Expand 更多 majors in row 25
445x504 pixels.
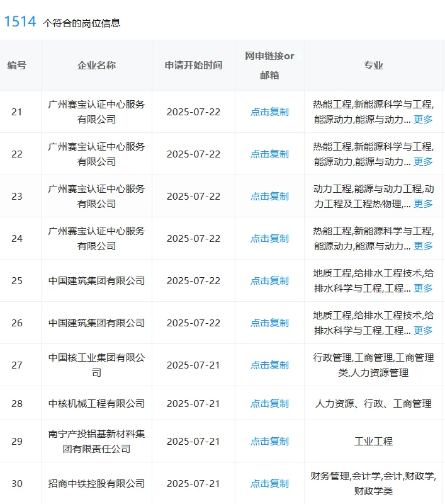[423, 288]
